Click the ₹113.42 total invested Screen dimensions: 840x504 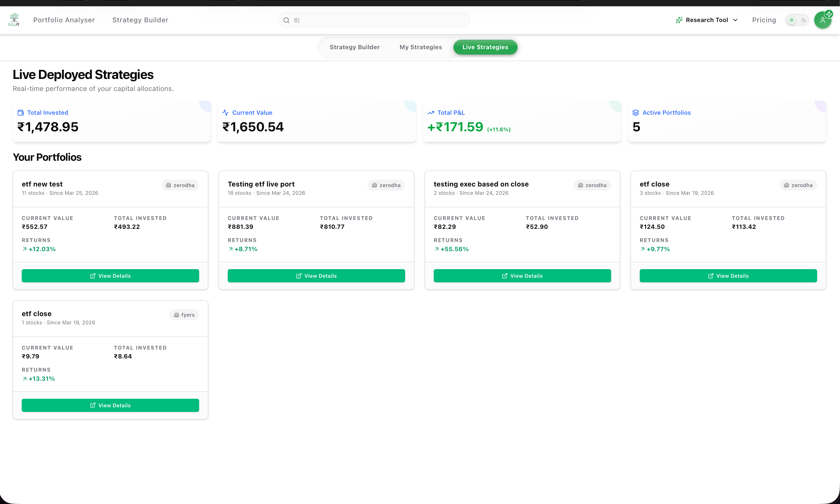[x=744, y=227]
